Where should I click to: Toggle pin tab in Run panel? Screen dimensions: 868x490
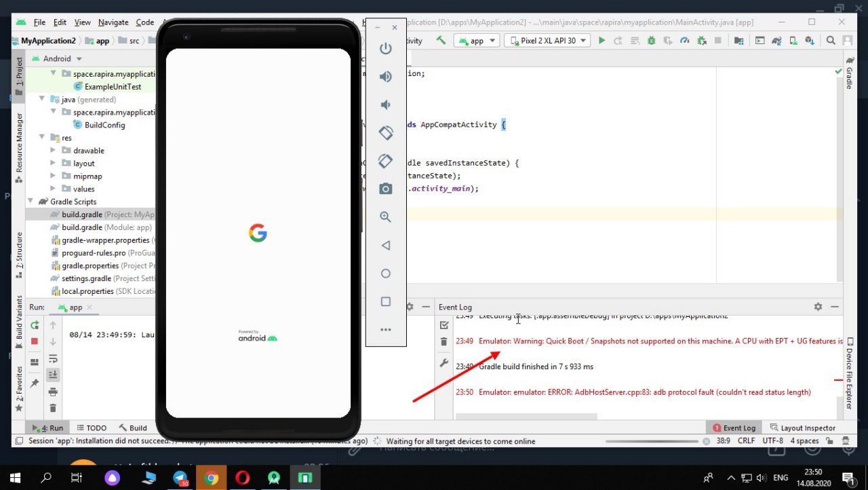point(35,384)
